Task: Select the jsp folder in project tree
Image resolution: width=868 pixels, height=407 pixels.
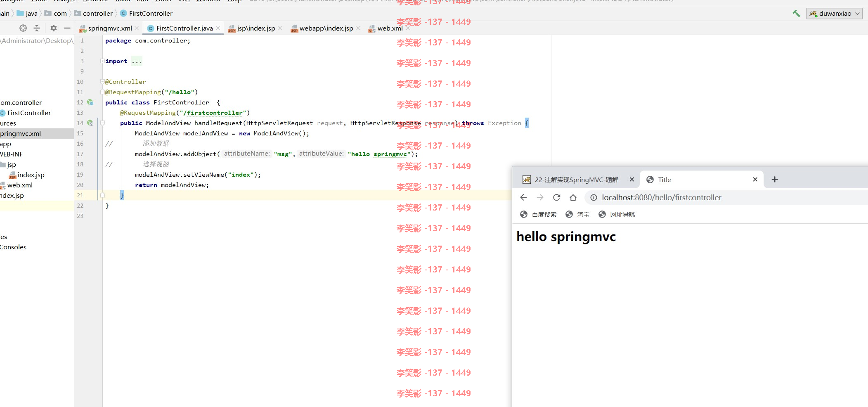Action: point(12,164)
